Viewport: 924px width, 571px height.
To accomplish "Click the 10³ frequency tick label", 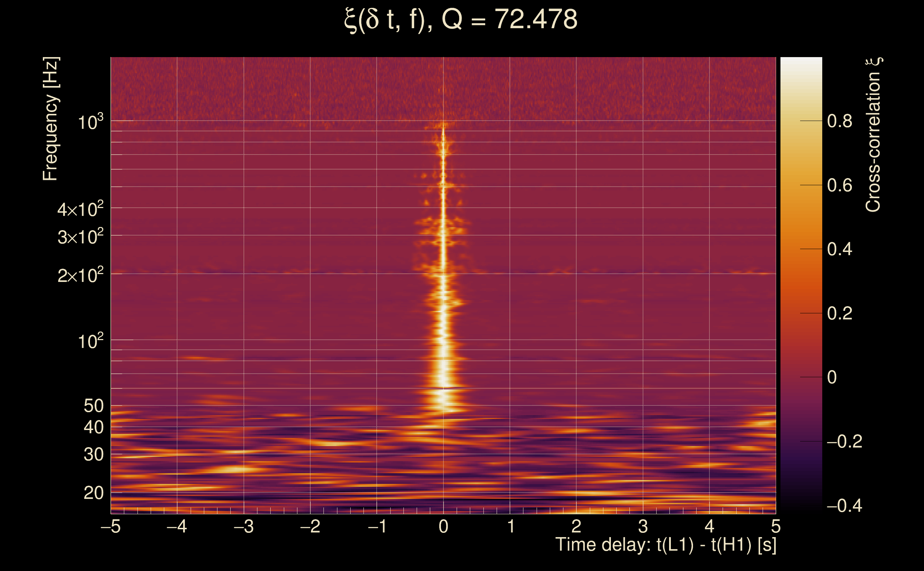I will (90, 122).
